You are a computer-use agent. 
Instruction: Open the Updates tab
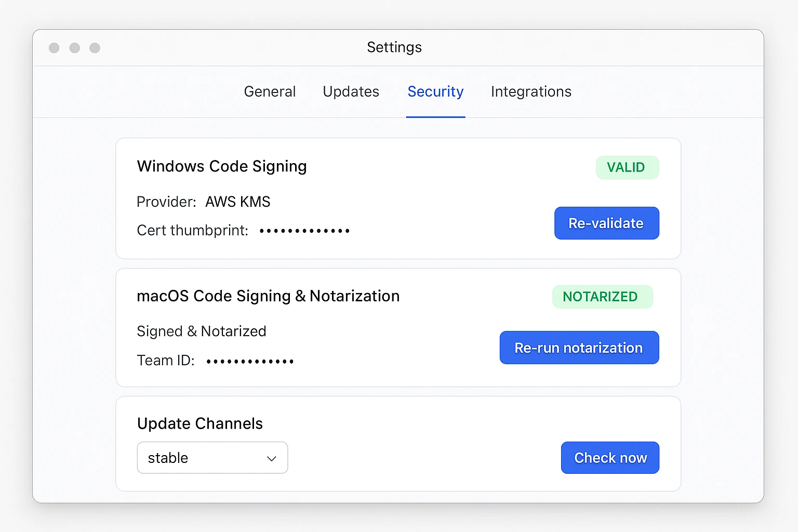point(351,92)
